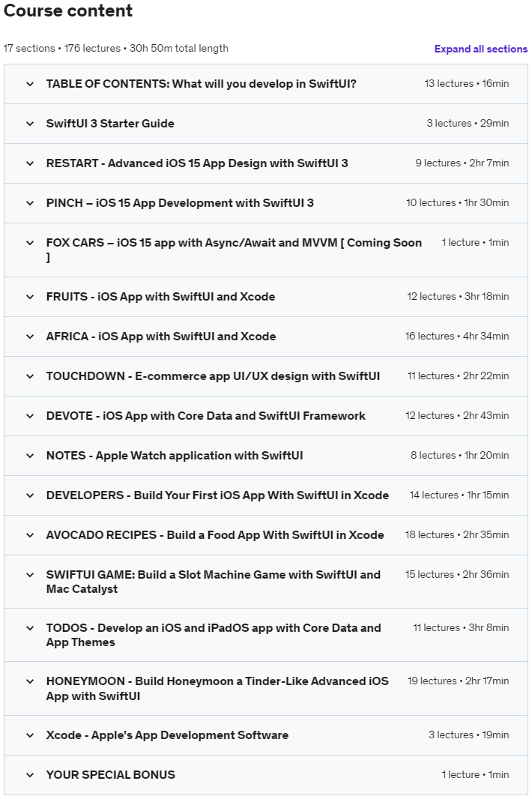This screenshot has width=532, height=799.
Task: Click the 19 lectures 2hr 17min label
Action: point(458,681)
